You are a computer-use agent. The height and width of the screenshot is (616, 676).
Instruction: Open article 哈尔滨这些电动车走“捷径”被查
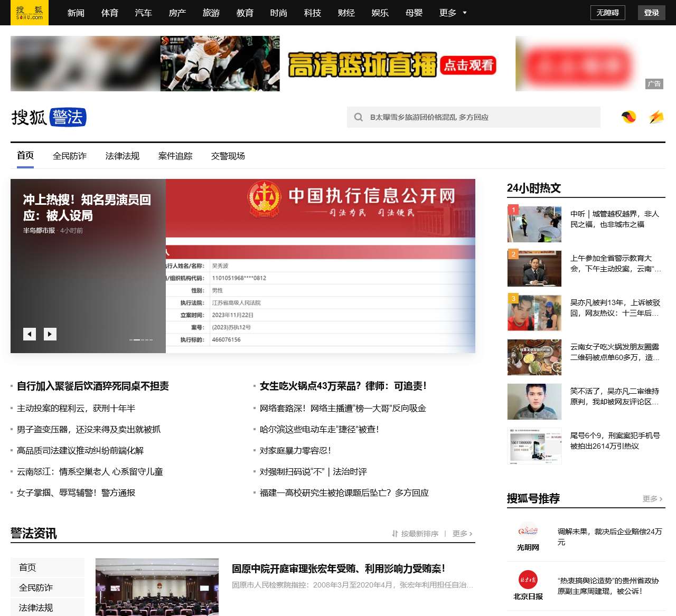(320, 429)
